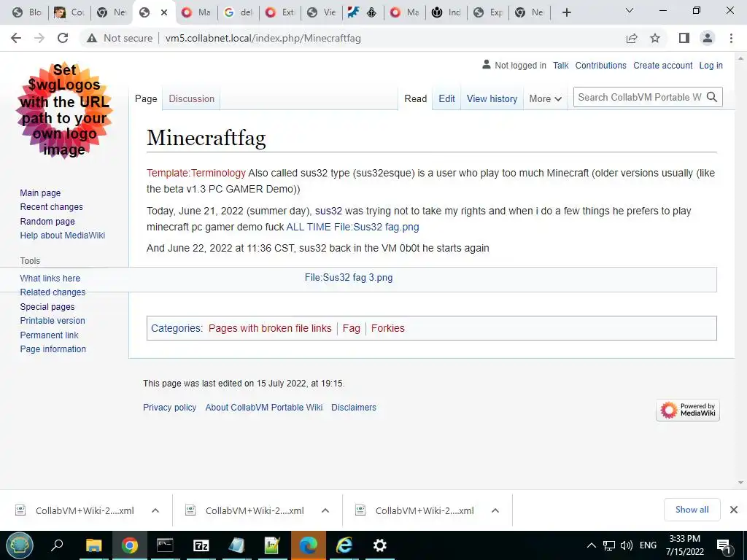Open Help about MediaWiki link
The width and height of the screenshot is (747, 560).
(x=63, y=236)
